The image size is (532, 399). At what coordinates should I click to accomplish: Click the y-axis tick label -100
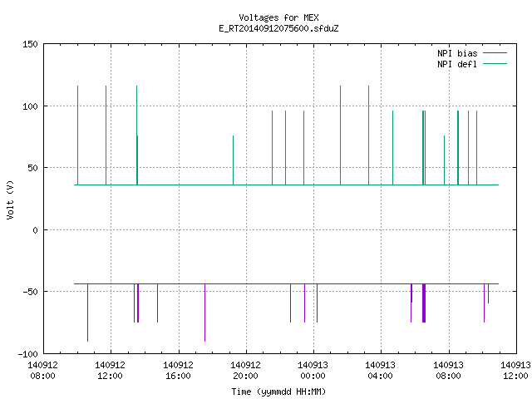pyautogui.click(x=27, y=354)
